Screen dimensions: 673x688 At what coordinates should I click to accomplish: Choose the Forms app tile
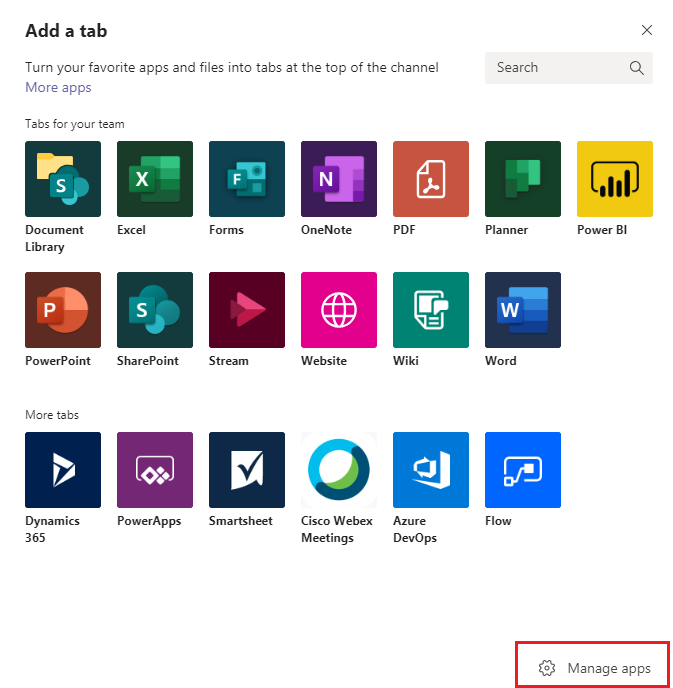247,179
